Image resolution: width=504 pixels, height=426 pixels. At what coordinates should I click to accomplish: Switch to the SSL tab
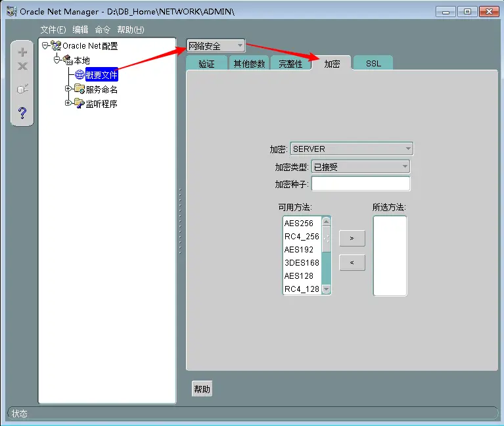[373, 63]
